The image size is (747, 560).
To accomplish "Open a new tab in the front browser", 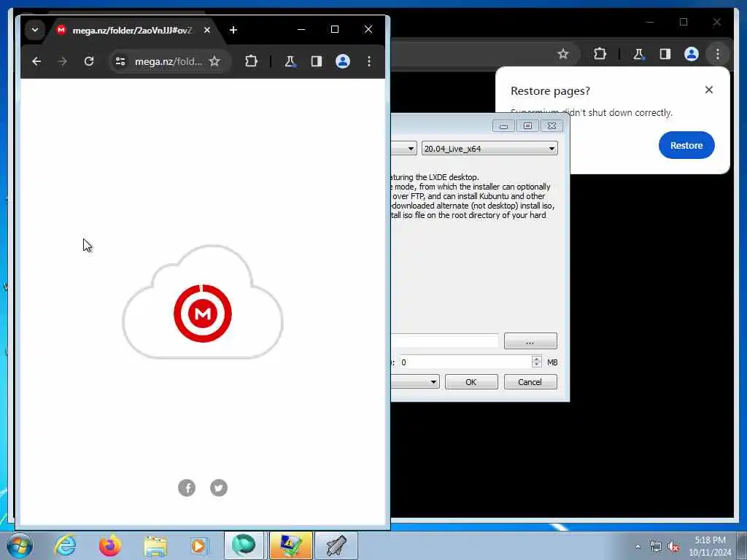I will (x=233, y=30).
